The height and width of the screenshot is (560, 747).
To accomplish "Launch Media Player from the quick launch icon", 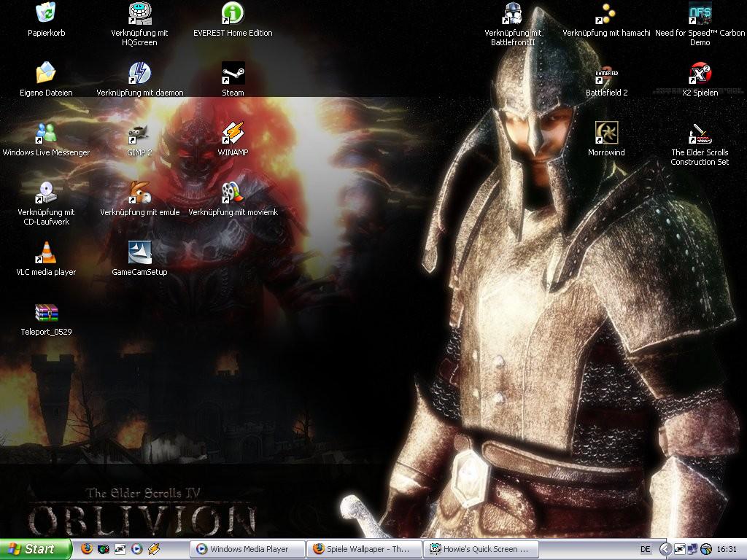I will [136, 549].
